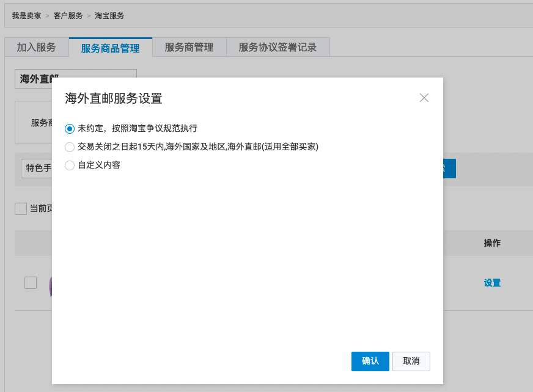Check the product row checkbox
Screen dimensions: 533x392
(31, 283)
